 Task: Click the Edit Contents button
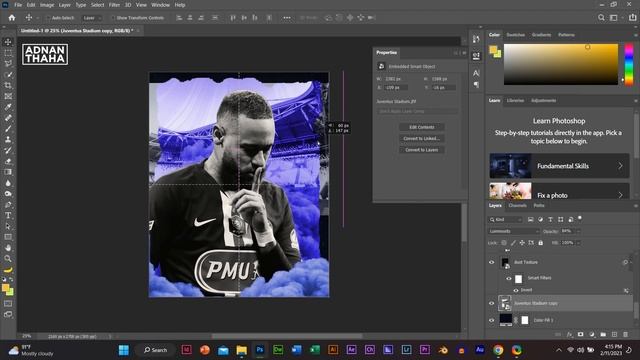coord(422,127)
